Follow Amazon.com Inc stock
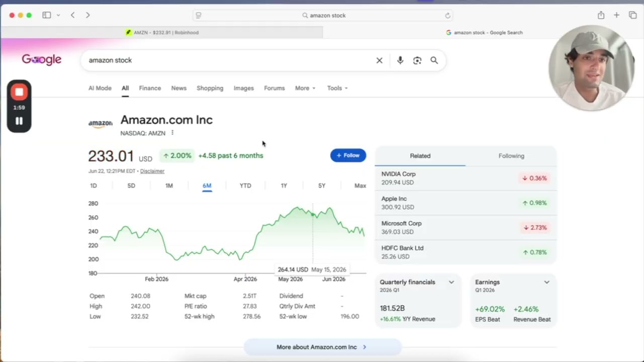 348,155
